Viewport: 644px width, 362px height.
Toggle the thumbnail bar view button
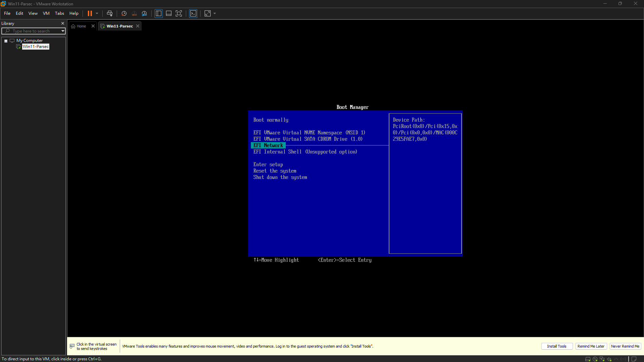[x=169, y=13]
